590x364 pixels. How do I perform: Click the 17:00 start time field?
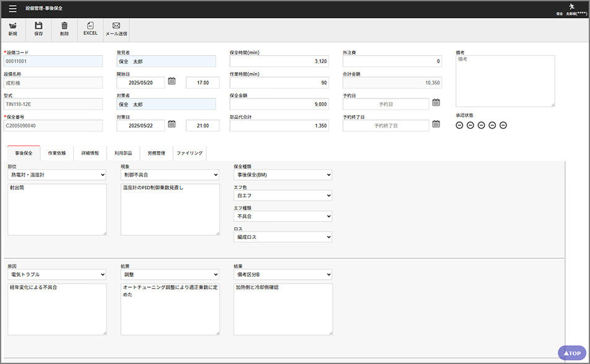(203, 83)
